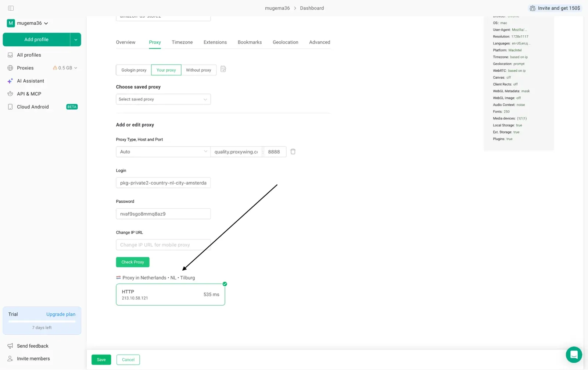The image size is (588, 370).
Task: Click Invite and get 150$ button
Action: coord(555,8)
